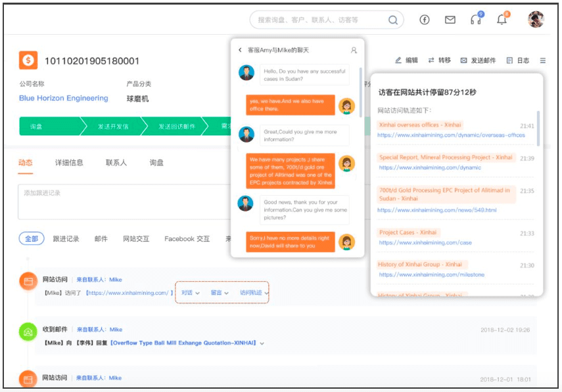Image resolution: width=562 pixels, height=392 pixels.
Task: Click the 编辑 button
Action: click(406, 60)
